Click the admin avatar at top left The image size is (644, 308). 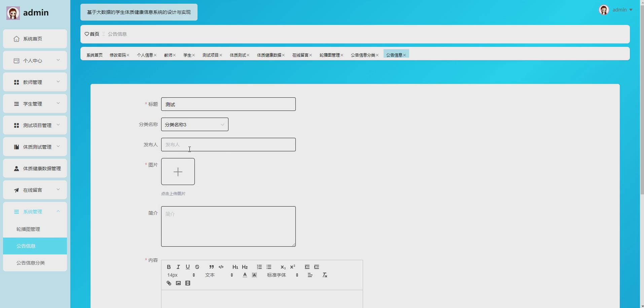click(13, 13)
